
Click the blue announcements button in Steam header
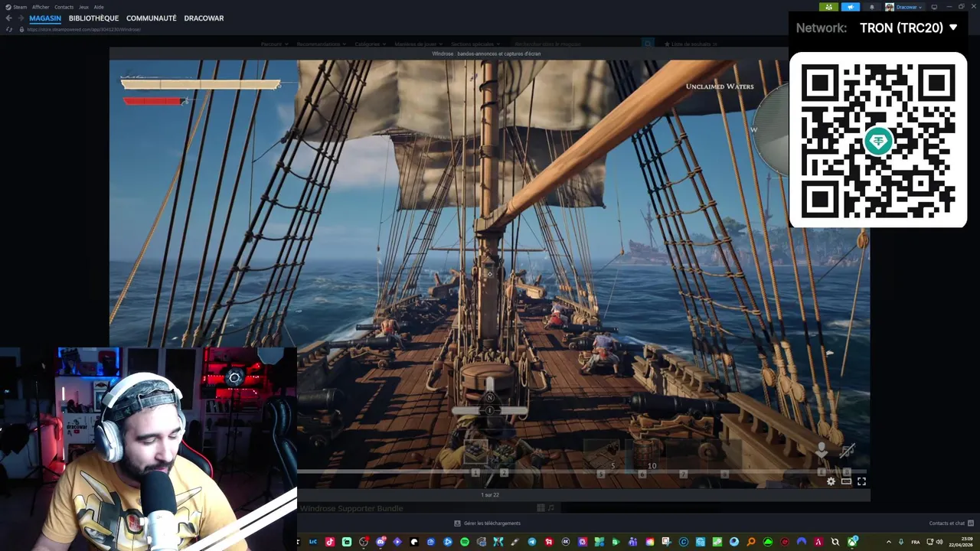tap(851, 7)
